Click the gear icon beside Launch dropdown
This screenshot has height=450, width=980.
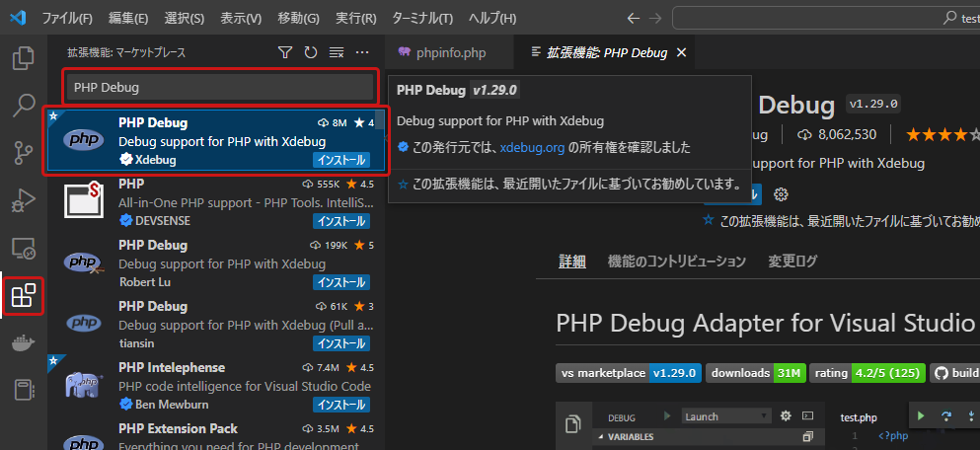[787, 415]
